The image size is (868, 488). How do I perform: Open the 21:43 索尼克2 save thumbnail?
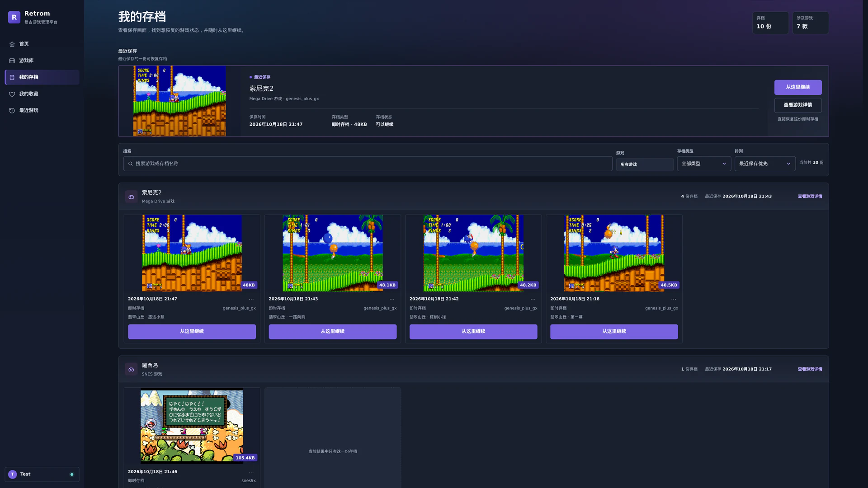pos(333,253)
